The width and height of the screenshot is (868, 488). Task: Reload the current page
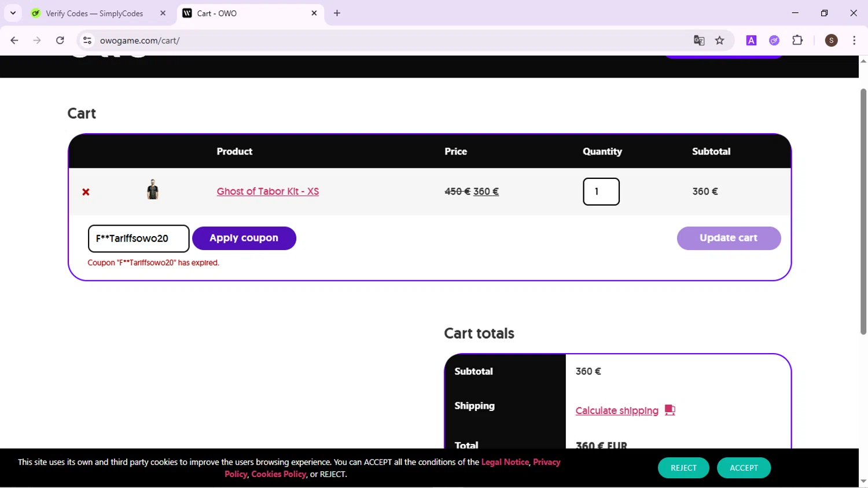point(60,41)
